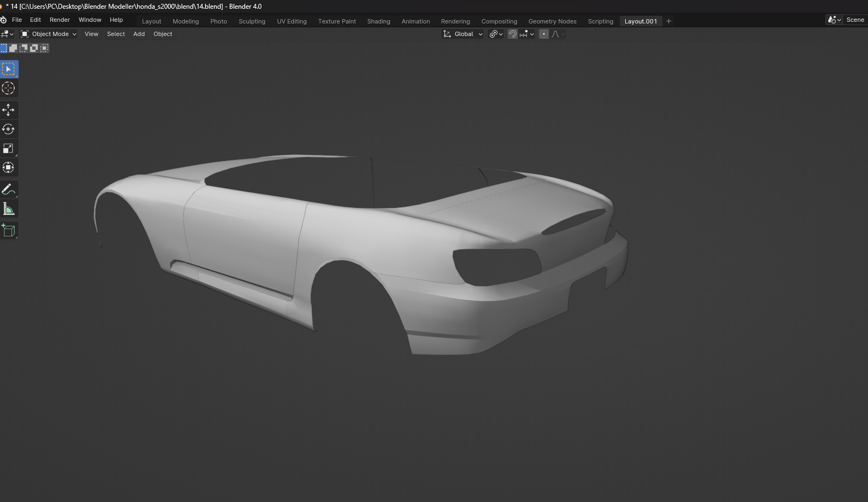Screen dimensions: 868x502
Task: Select the Layout.001 workspace tab
Action: click(x=641, y=21)
